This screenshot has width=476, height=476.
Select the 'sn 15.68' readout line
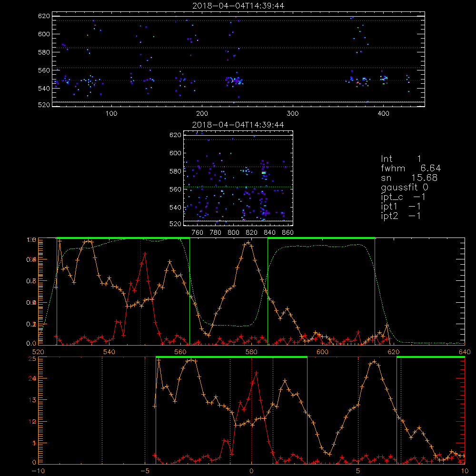(409, 178)
